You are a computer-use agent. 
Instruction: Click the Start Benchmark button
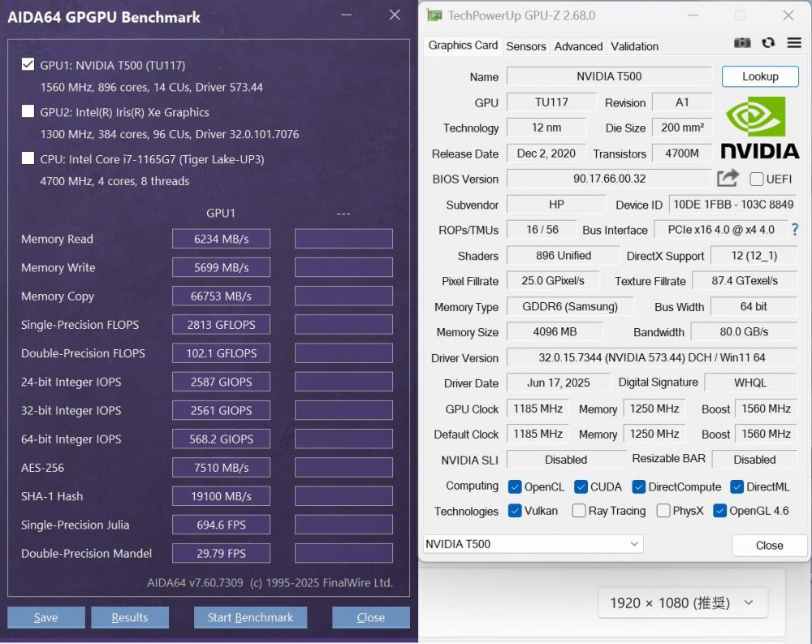pos(250,617)
